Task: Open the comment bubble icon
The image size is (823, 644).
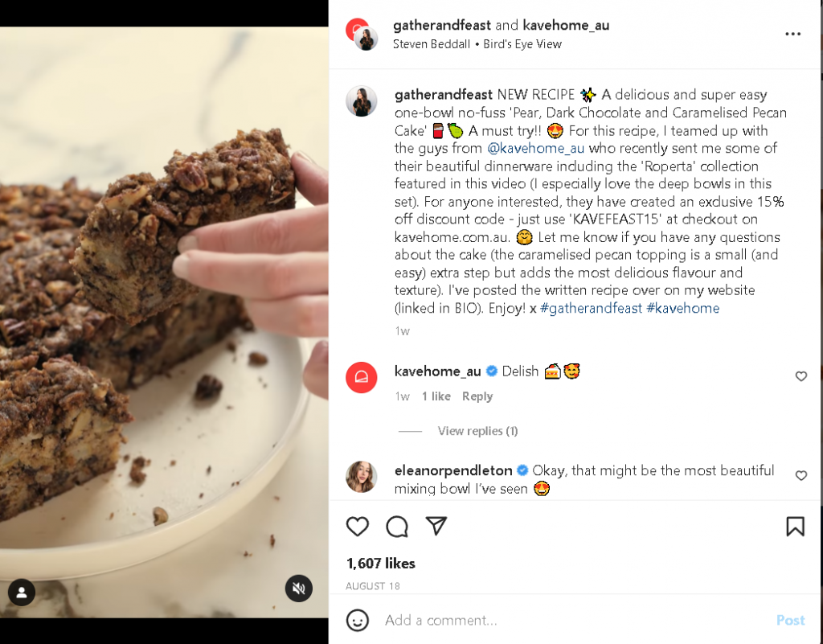Action: point(395,527)
